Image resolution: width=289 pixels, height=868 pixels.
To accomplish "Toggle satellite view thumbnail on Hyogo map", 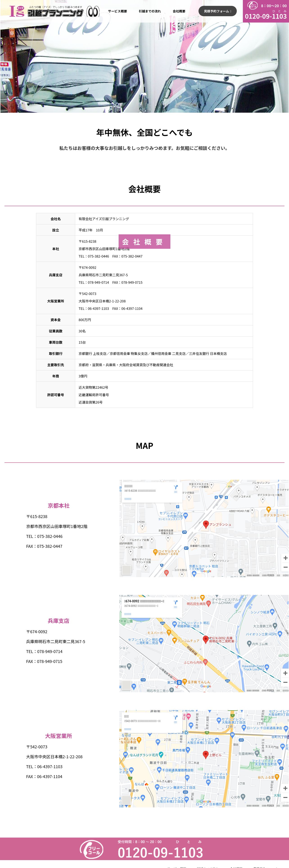I will (x=126, y=685).
